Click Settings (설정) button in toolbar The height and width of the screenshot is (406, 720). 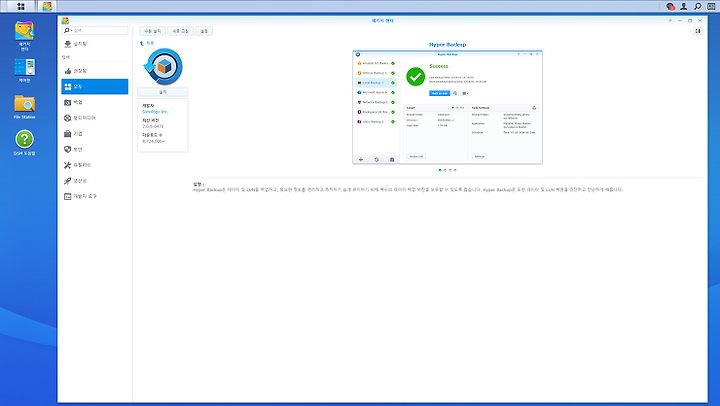[x=204, y=31]
